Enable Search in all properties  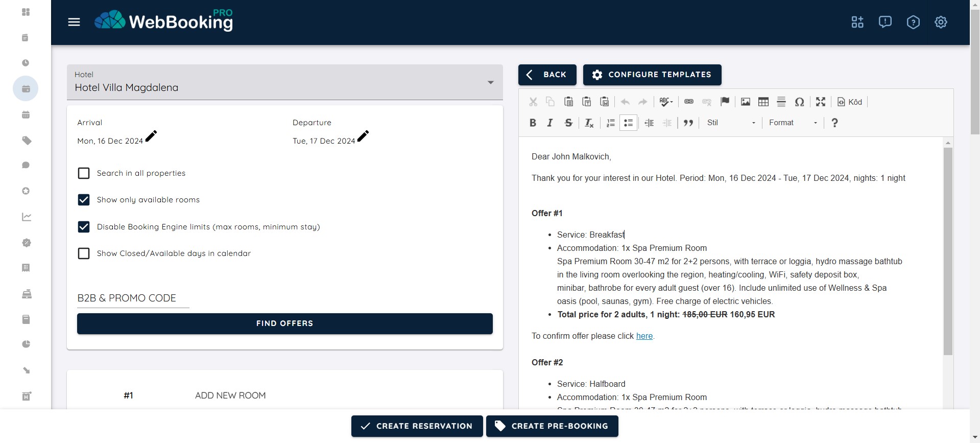pyautogui.click(x=84, y=173)
